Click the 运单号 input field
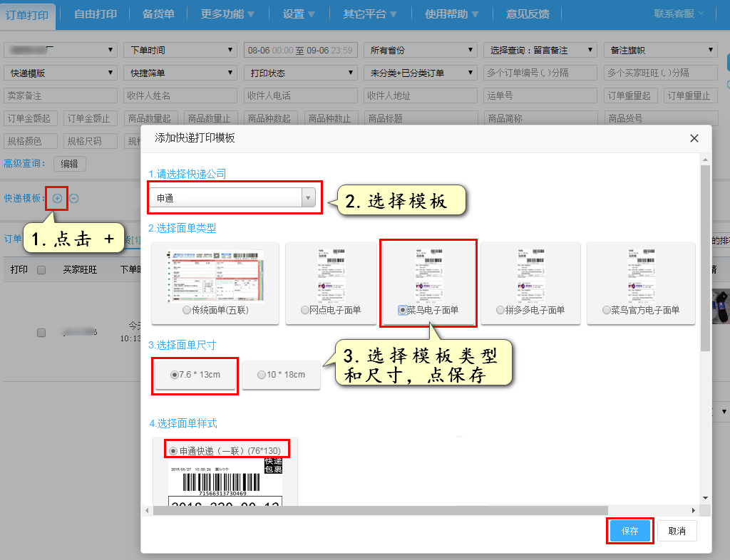 pyautogui.click(x=540, y=95)
